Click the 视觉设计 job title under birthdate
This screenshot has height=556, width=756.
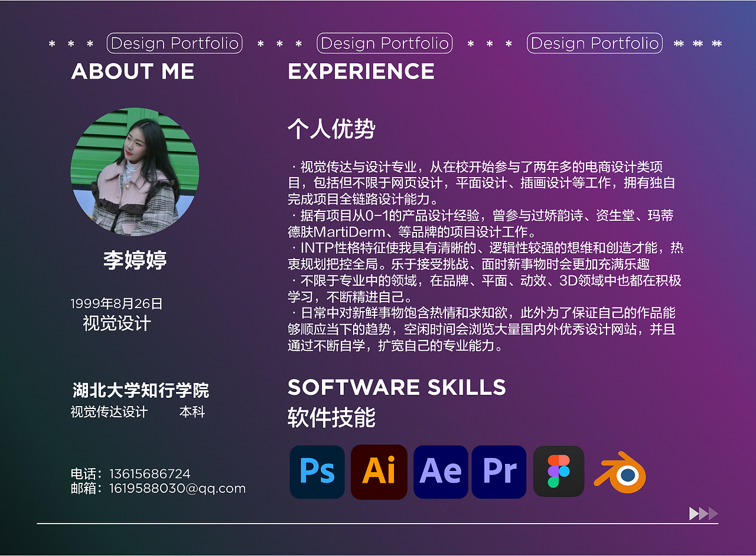tap(117, 323)
